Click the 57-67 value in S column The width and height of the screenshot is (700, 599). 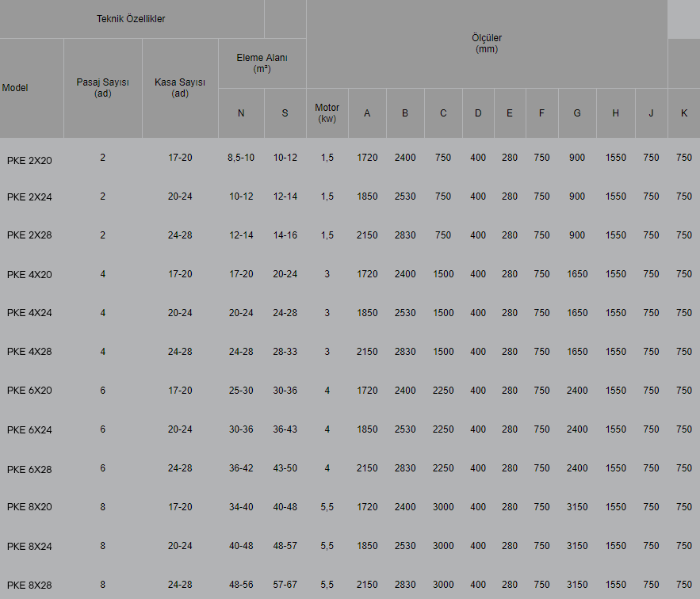tap(285, 585)
